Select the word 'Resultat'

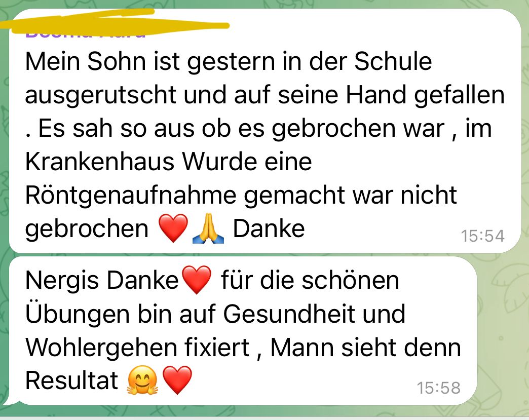(71, 380)
